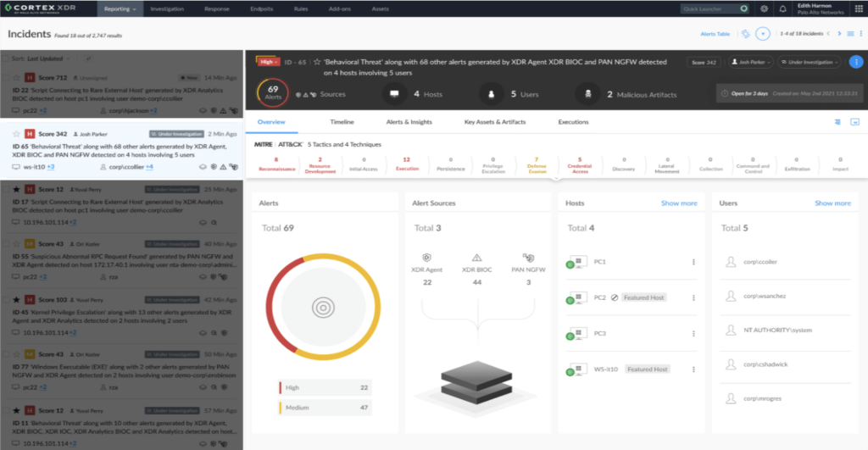
Task: Open the Josh Parker assignee dropdown
Action: tap(751, 62)
